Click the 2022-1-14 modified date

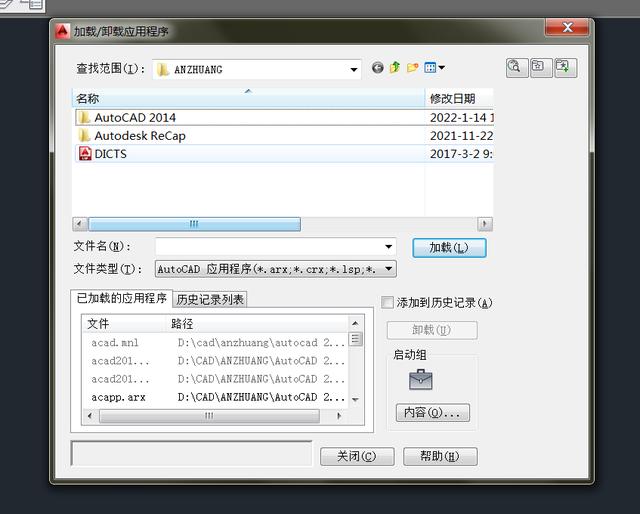(x=461, y=118)
